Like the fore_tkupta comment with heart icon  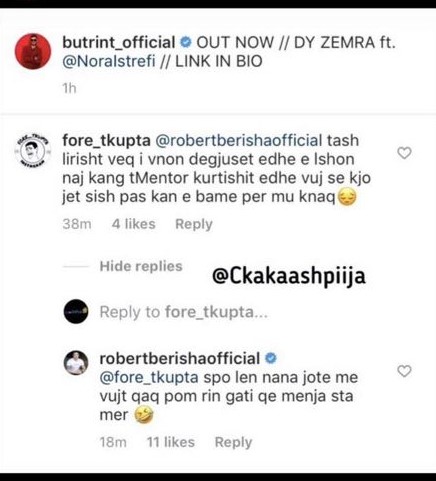click(x=404, y=153)
